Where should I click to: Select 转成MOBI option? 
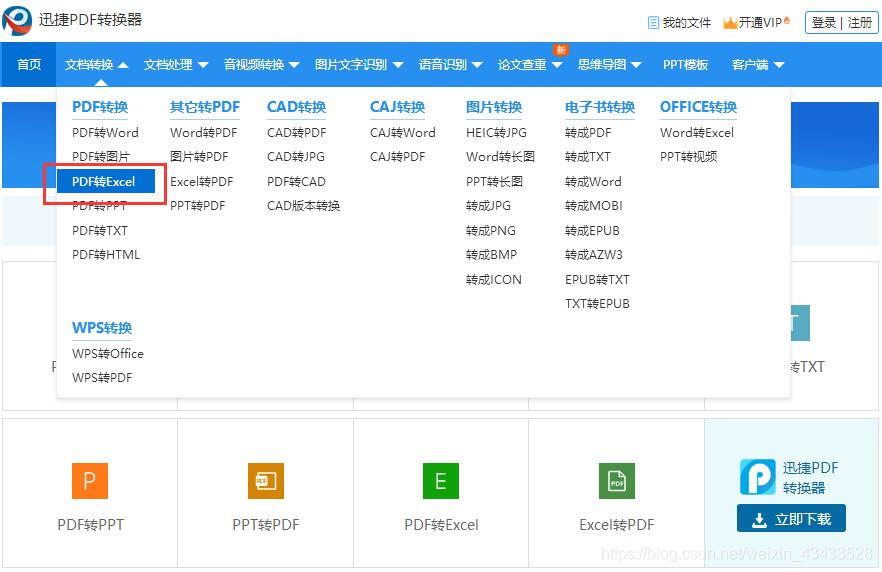[593, 206]
